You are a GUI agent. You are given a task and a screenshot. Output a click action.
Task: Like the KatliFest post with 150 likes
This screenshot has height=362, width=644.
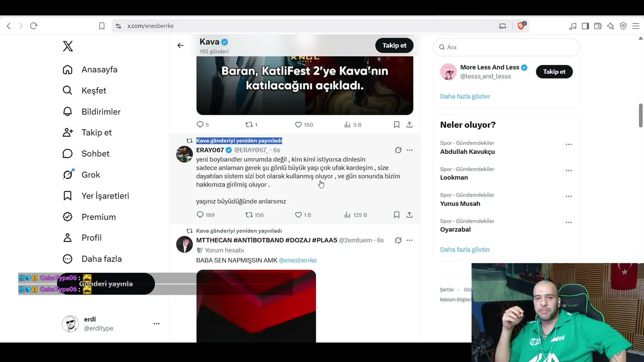point(304,125)
